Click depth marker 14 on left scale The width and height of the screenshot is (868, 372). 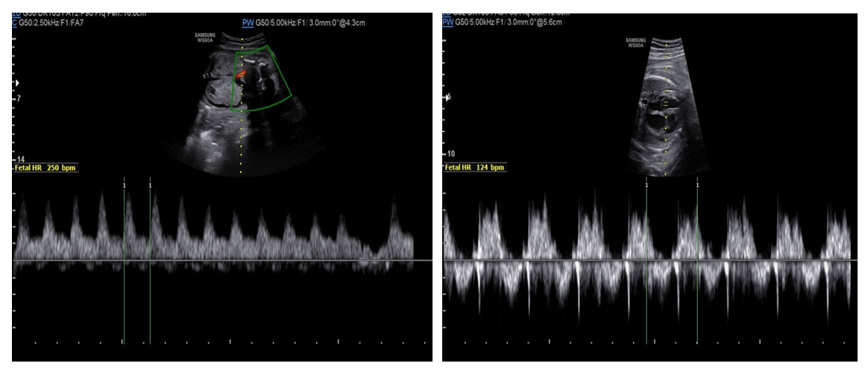tap(19, 160)
